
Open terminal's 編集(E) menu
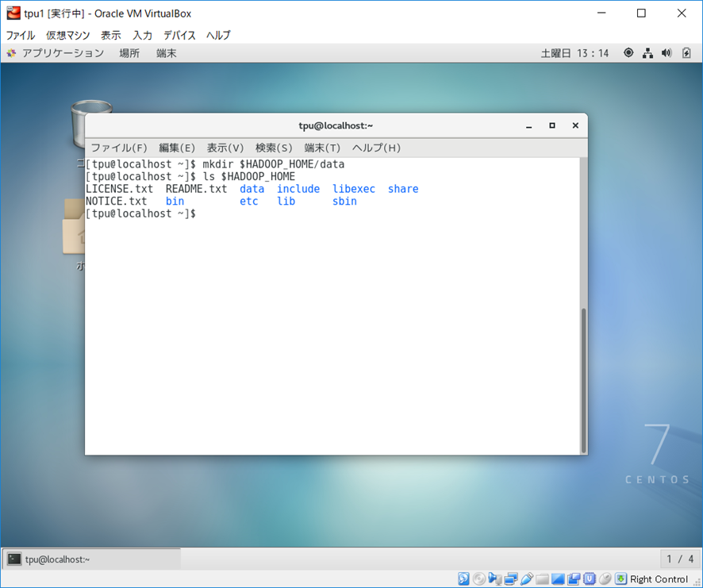[176, 148]
